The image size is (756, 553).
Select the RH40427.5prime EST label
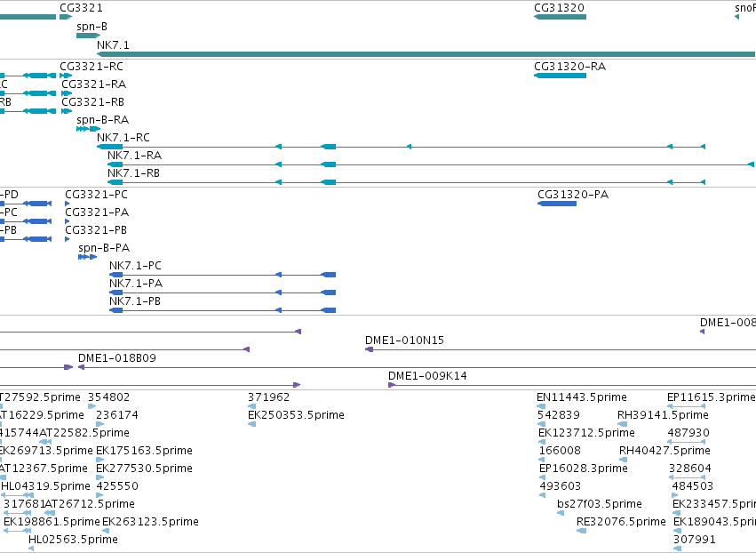pyautogui.click(x=664, y=451)
